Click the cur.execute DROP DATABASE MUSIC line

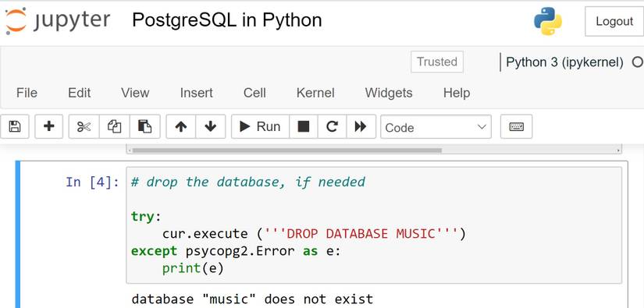pyautogui.click(x=315, y=234)
